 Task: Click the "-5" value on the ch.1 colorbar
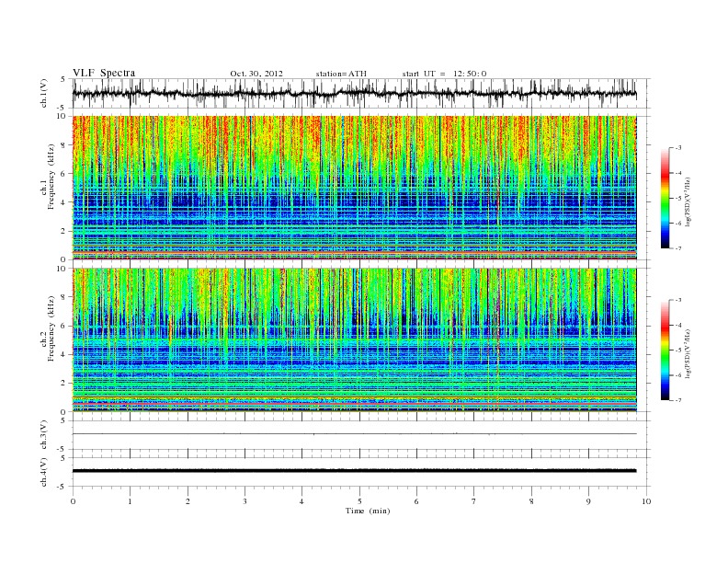(x=678, y=199)
